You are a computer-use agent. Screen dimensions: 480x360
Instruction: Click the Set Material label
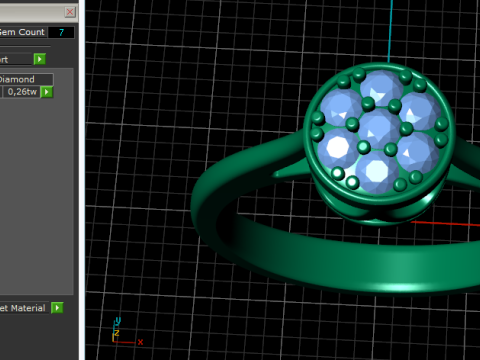pyautogui.click(x=23, y=308)
